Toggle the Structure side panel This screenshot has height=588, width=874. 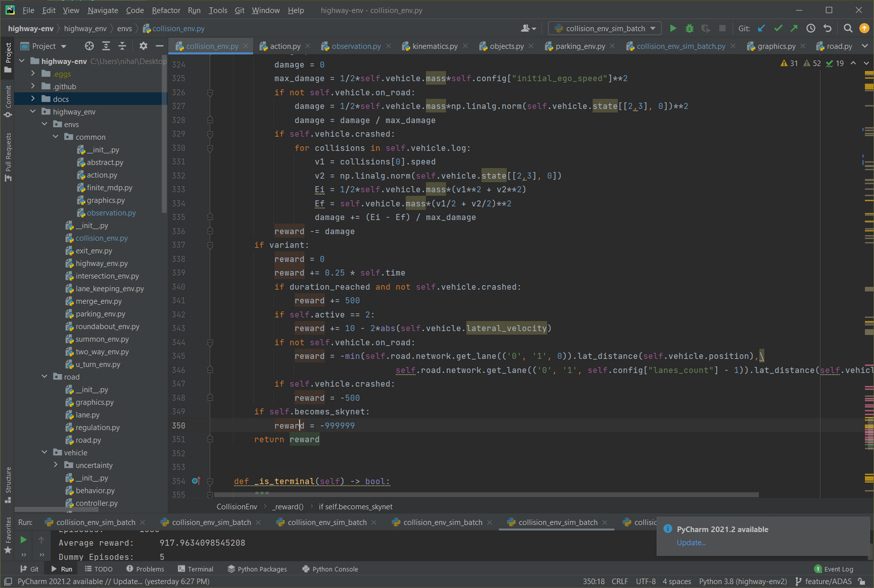click(8, 484)
